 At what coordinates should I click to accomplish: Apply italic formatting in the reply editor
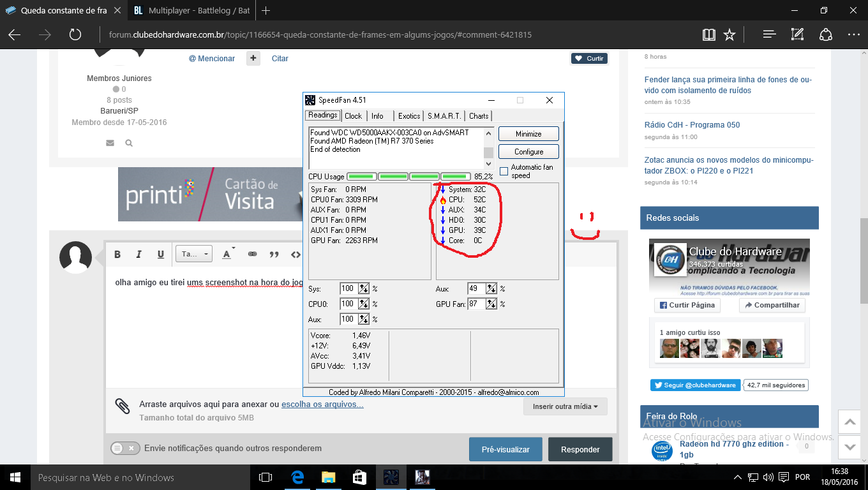pyautogui.click(x=138, y=254)
